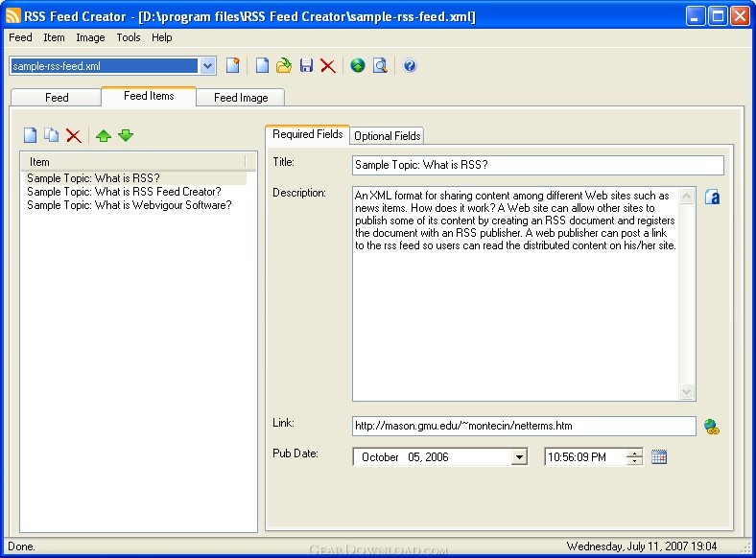Open help with the question mark icon
The height and width of the screenshot is (558, 756).
tap(410, 65)
